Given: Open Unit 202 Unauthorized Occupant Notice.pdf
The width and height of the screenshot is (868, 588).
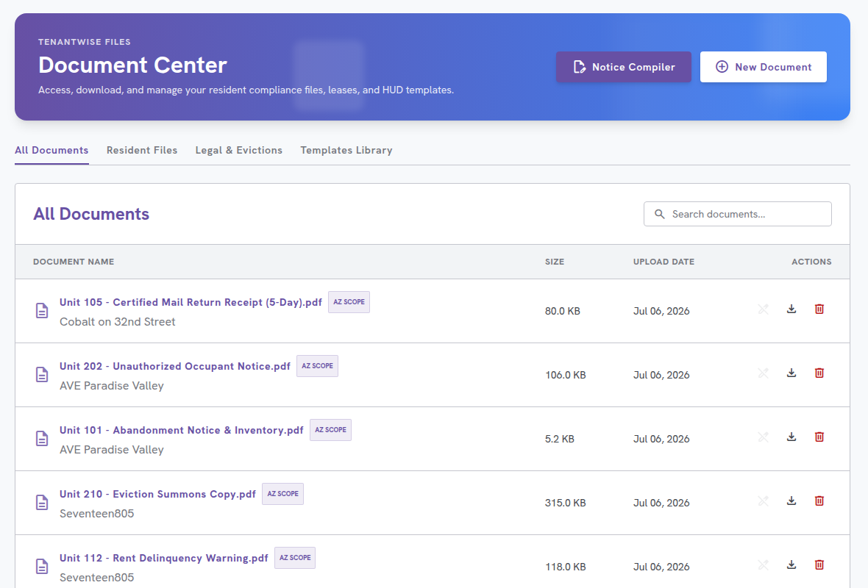Looking at the screenshot, I should tap(175, 366).
